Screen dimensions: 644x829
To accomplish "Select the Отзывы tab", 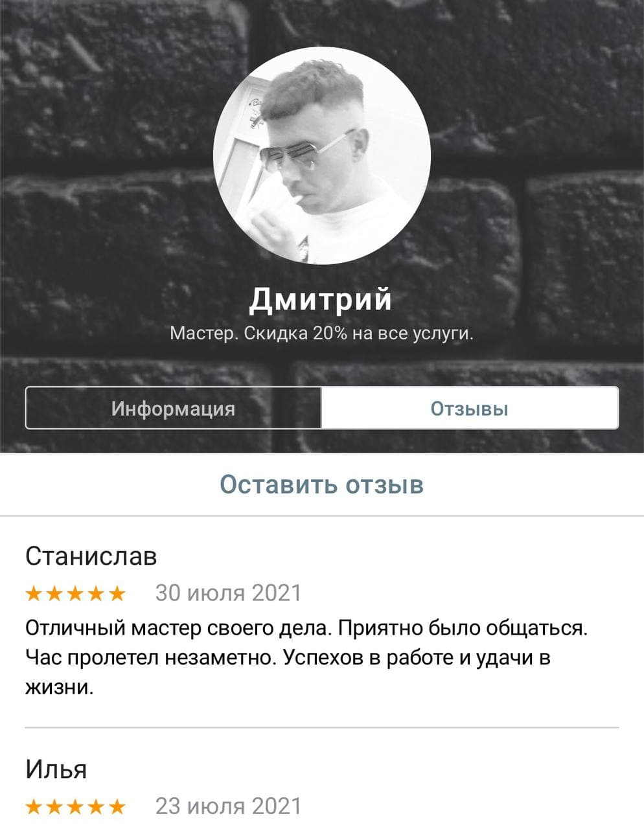I will point(470,408).
